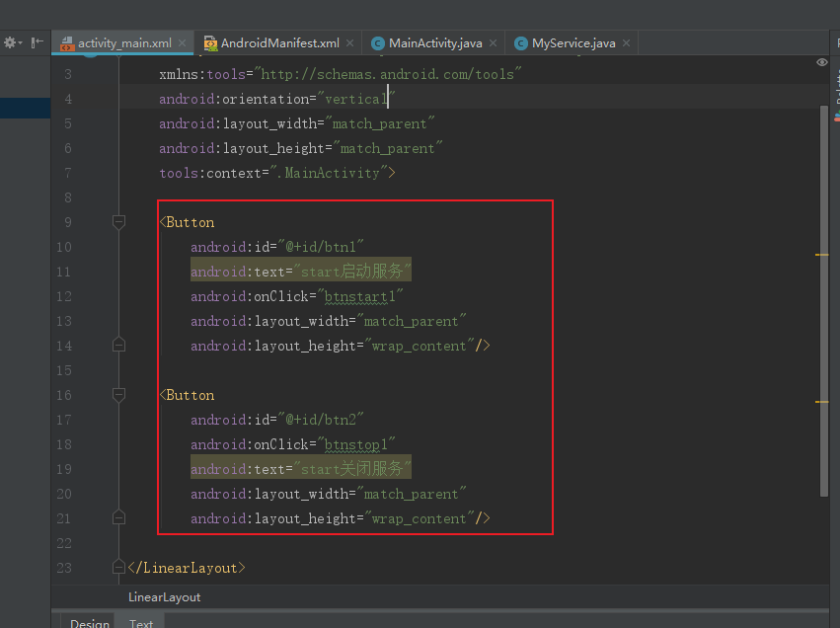Switch to the Design view tab
Viewport: 840px width, 628px height.
click(x=90, y=623)
